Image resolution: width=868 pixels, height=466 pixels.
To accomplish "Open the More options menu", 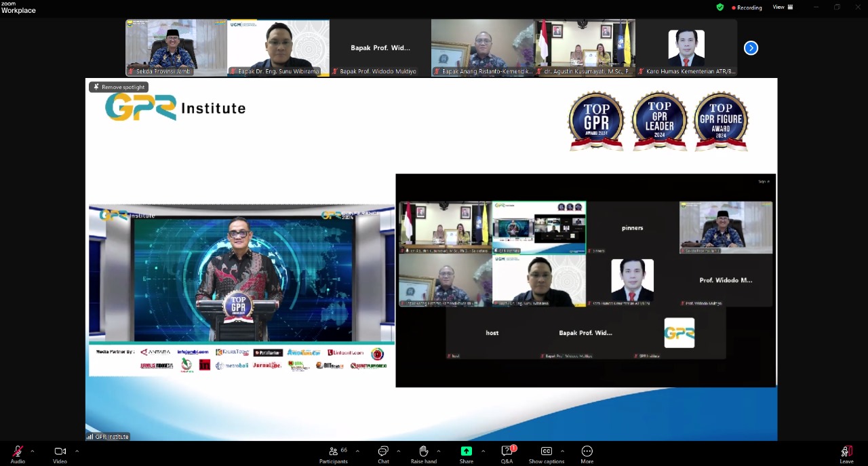I will 587,452.
